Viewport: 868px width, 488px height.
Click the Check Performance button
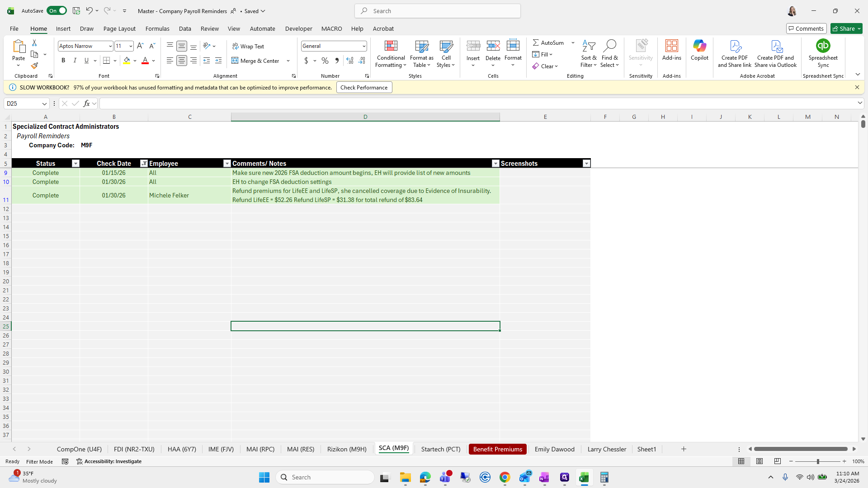pyautogui.click(x=364, y=88)
